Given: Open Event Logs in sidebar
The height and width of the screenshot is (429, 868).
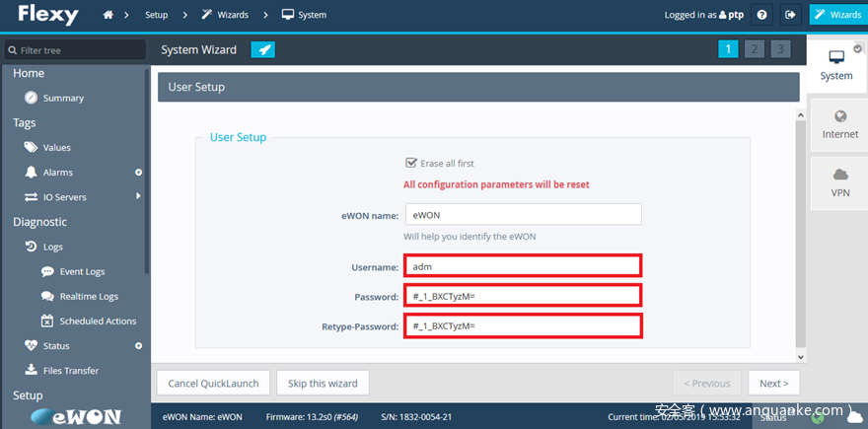Looking at the screenshot, I should [82, 271].
